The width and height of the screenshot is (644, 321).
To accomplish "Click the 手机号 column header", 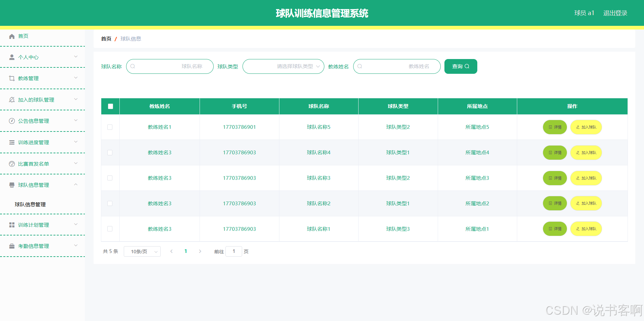I will pyautogui.click(x=239, y=106).
